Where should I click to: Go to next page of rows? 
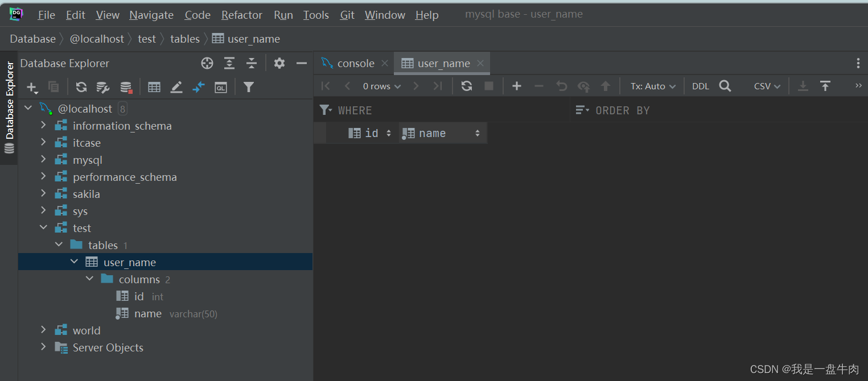tap(416, 86)
